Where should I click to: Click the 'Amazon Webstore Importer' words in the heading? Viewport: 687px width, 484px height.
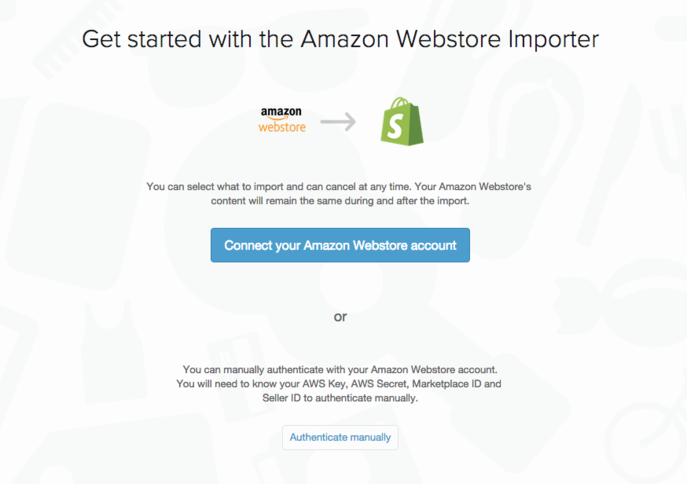pos(450,39)
